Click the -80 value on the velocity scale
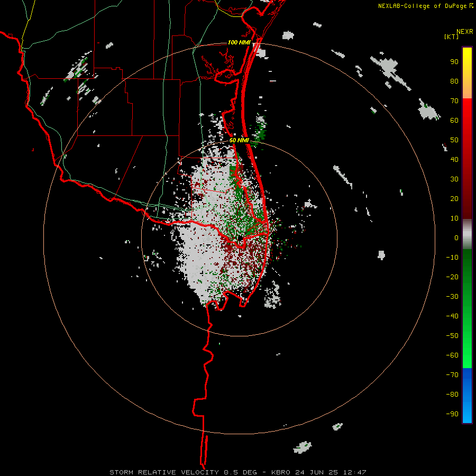The width and height of the screenshot is (476, 476). tap(452, 395)
